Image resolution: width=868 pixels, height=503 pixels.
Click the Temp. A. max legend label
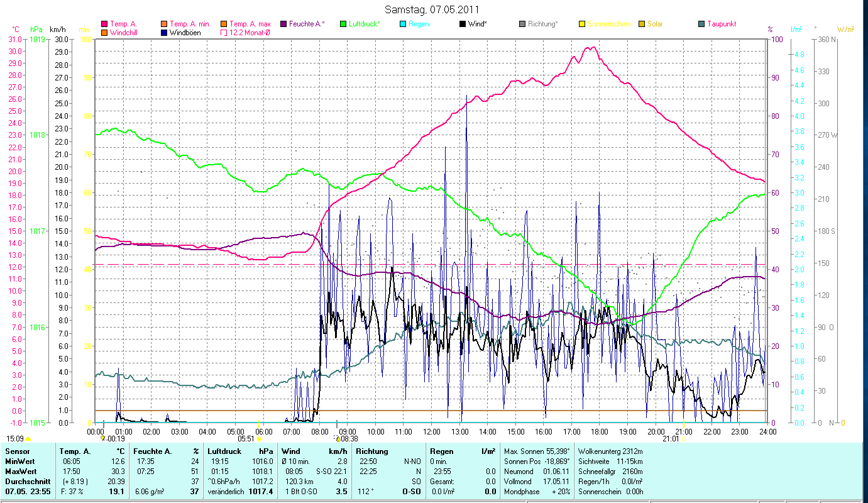point(250,25)
